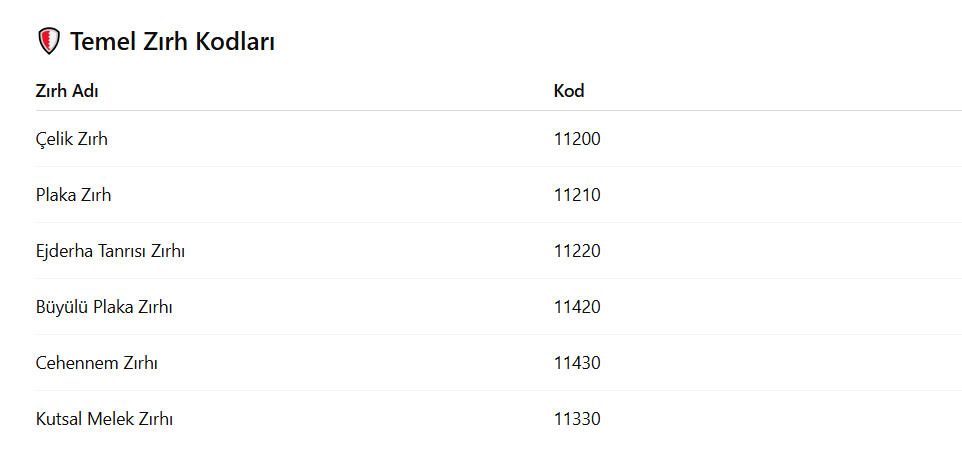Viewport: 962px width, 474px height.
Task: Click the shield icon beside Temel Zırh Kodları
Action: tap(48, 41)
